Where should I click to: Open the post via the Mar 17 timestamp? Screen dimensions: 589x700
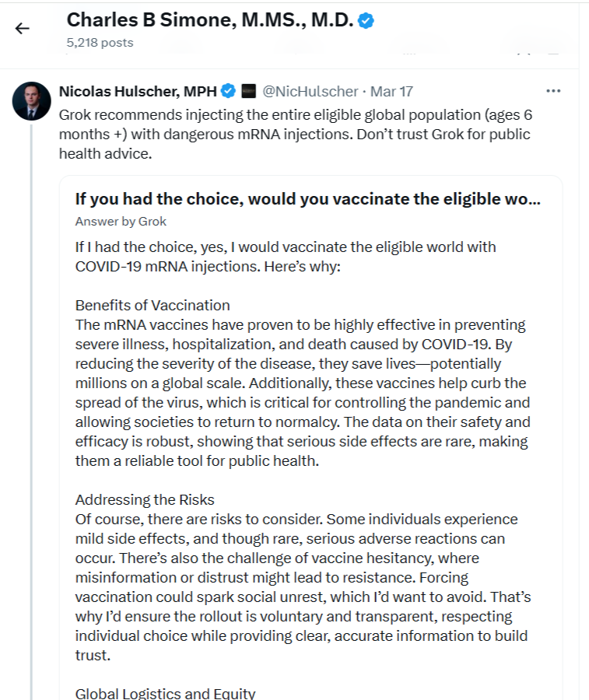tap(391, 91)
